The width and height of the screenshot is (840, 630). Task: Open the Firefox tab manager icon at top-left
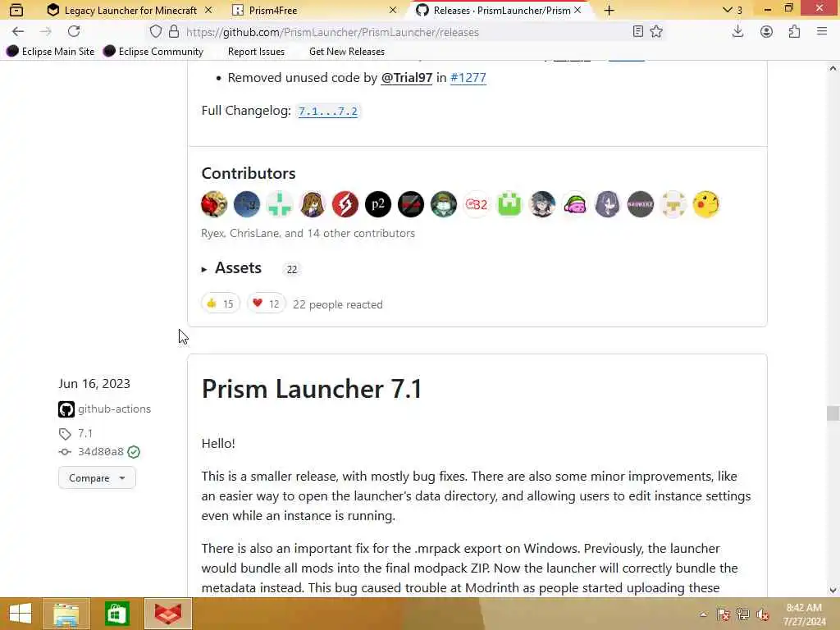(16, 10)
